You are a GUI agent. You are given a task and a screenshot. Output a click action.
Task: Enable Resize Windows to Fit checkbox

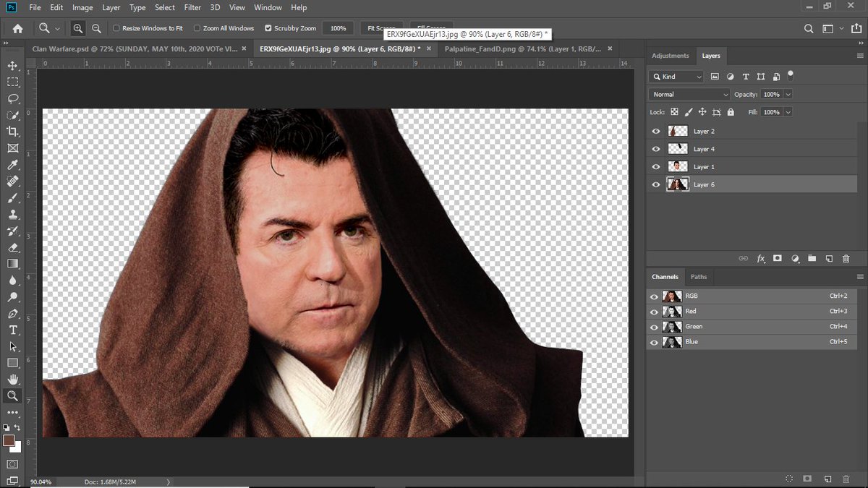click(x=116, y=28)
